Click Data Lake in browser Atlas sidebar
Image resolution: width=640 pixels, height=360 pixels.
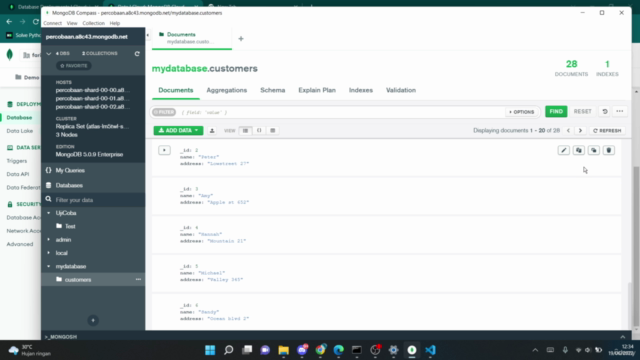pyautogui.click(x=20, y=131)
